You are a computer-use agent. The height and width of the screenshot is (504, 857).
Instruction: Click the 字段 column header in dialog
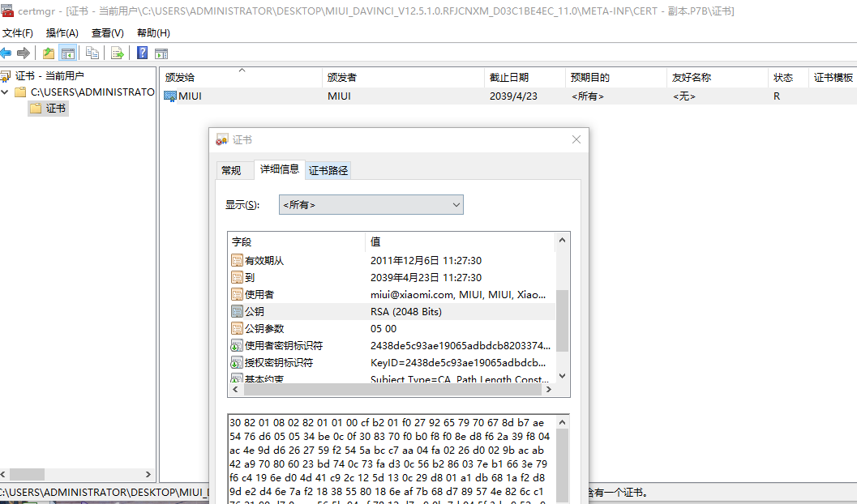pos(296,241)
